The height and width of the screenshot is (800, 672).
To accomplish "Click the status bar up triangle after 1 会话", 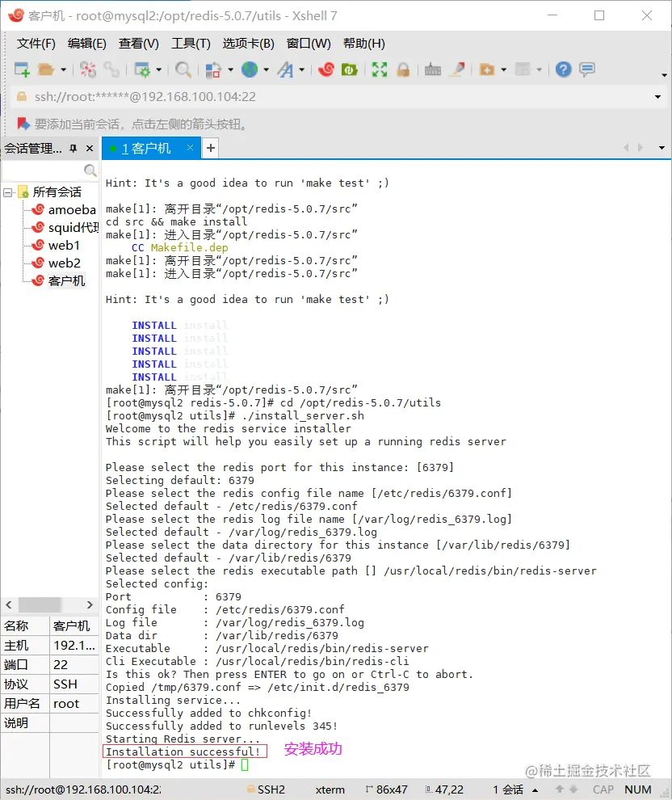I will 535,790.
